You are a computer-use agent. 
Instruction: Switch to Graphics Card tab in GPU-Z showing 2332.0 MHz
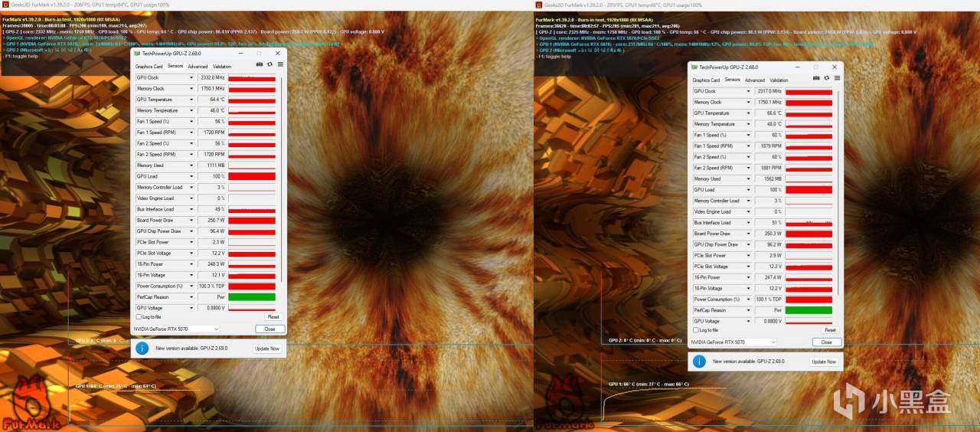click(149, 67)
